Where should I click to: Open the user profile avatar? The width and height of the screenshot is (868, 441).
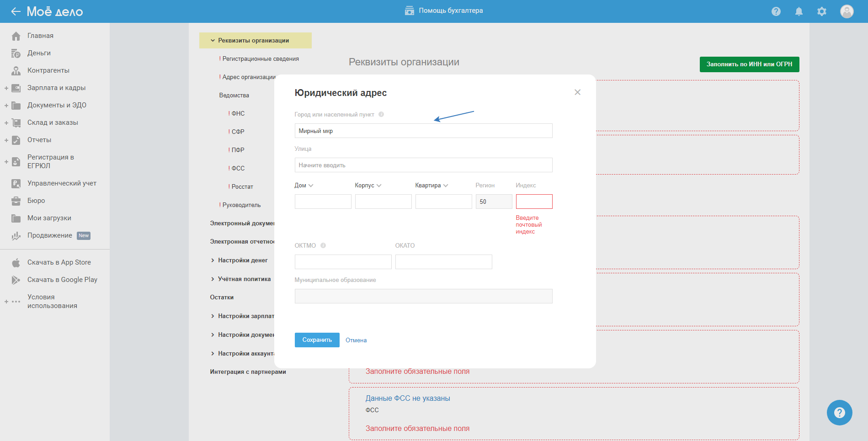[x=847, y=11]
